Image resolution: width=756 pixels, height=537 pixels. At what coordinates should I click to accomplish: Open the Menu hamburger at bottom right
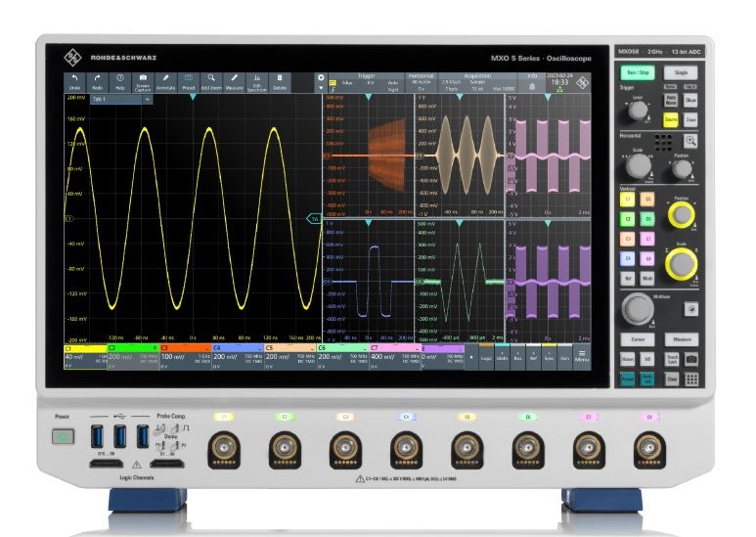(x=582, y=356)
